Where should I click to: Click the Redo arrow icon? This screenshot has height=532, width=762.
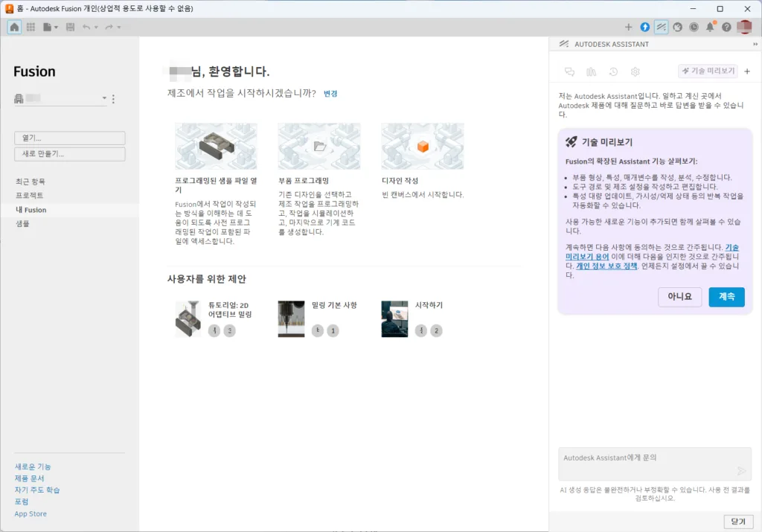(109, 28)
